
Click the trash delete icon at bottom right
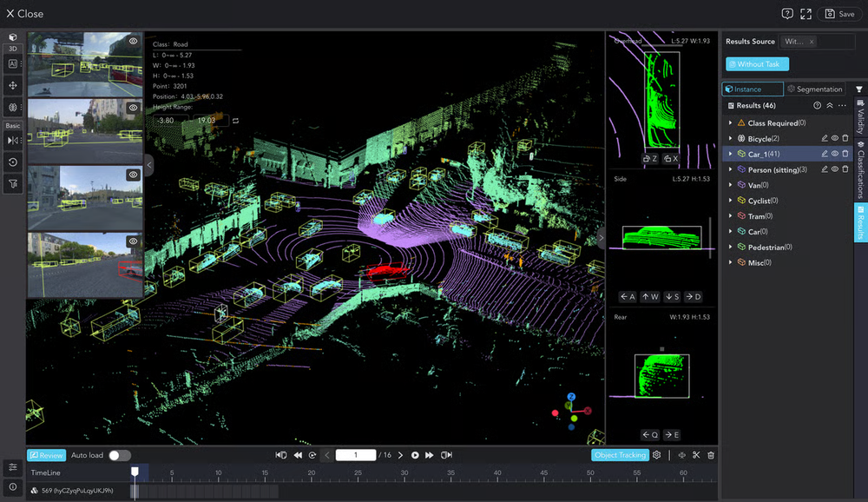[710, 454]
